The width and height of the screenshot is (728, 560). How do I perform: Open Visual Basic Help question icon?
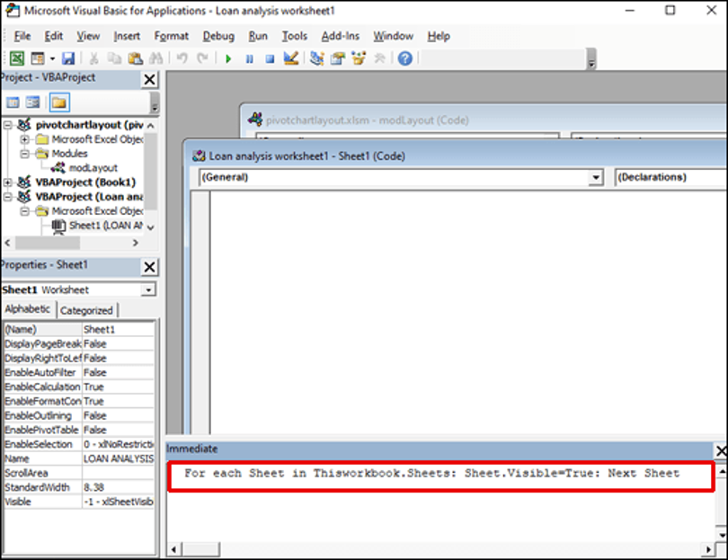tap(404, 58)
